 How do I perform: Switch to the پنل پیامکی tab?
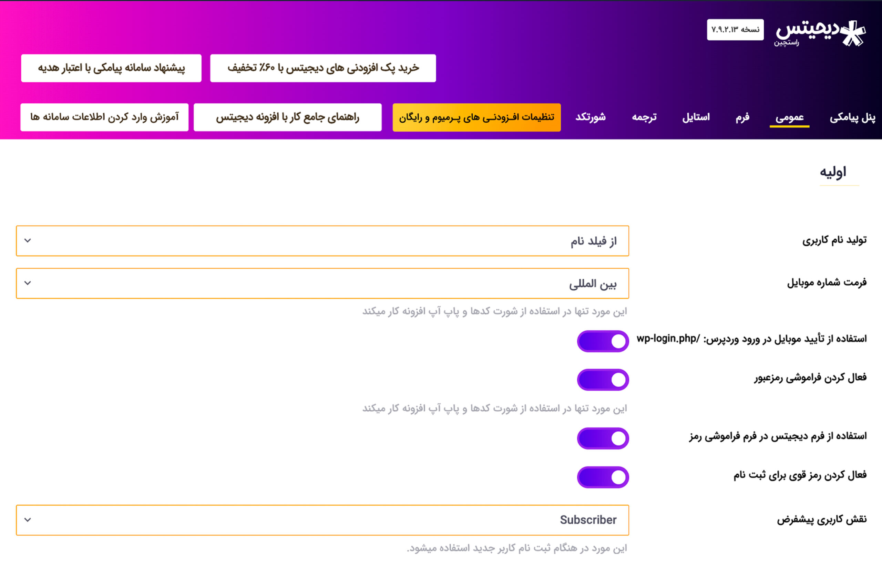pos(852,117)
